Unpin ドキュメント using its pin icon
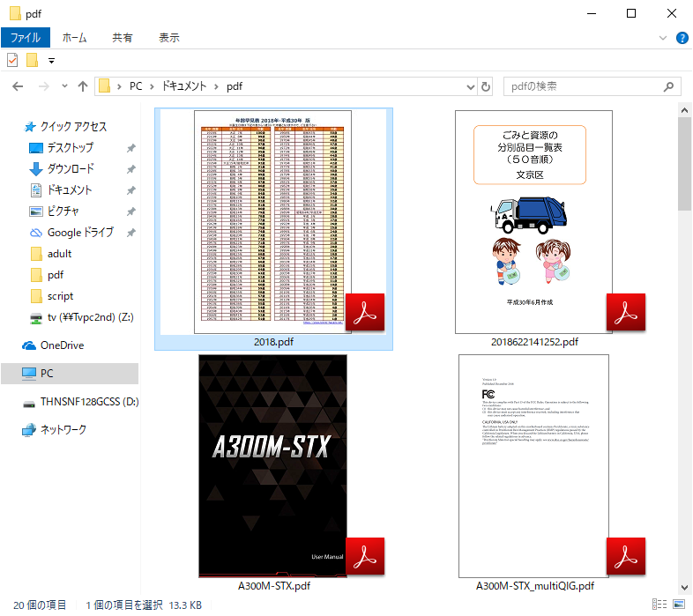Image resolution: width=693 pixels, height=616 pixels. [x=131, y=190]
